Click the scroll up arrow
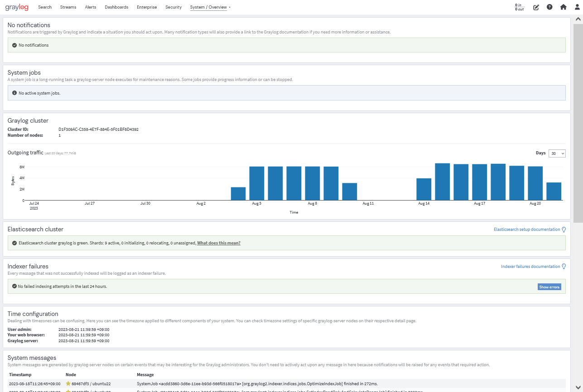The height and width of the screenshot is (392, 583). click(578, 19)
